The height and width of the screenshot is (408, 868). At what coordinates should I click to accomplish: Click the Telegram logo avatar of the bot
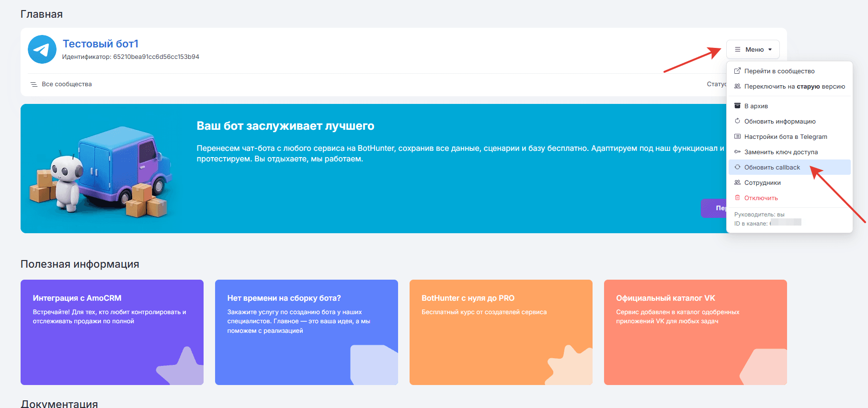tap(42, 49)
